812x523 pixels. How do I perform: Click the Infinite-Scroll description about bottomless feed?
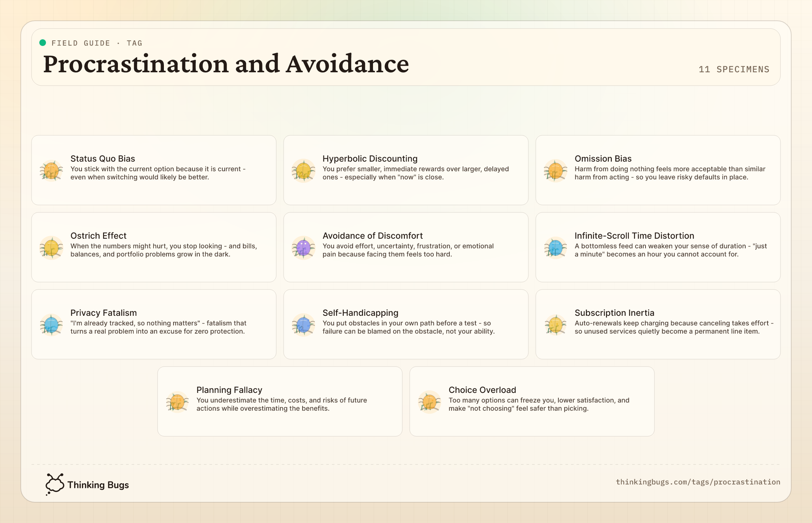coord(671,250)
